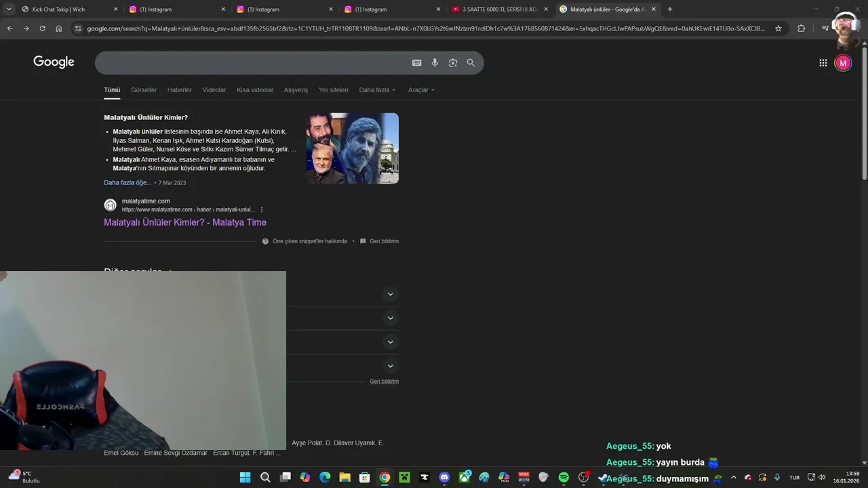Click the Google logo
Viewport: 868px width, 488px height.
point(54,62)
